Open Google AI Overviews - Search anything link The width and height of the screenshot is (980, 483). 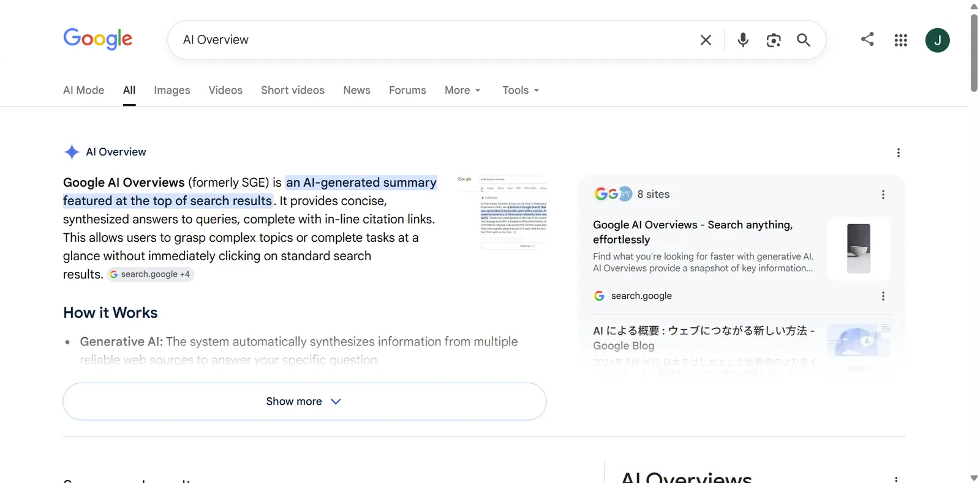click(x=693, y=232)
